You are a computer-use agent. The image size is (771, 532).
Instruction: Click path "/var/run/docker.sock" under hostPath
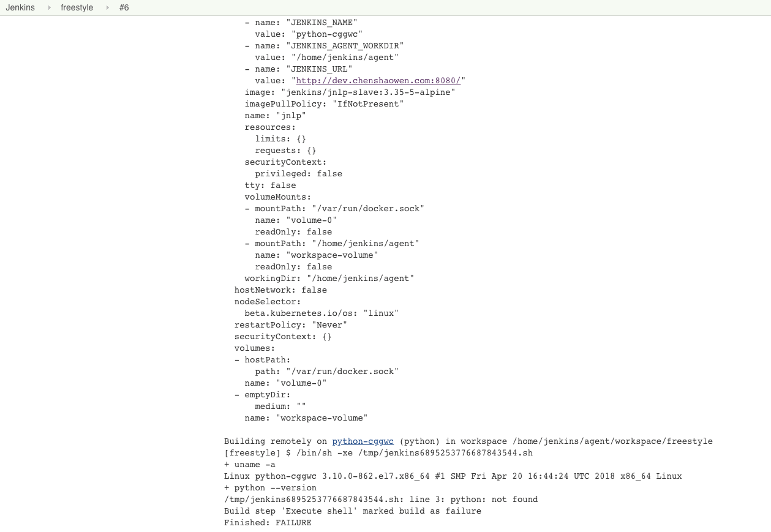pos(326,371)
